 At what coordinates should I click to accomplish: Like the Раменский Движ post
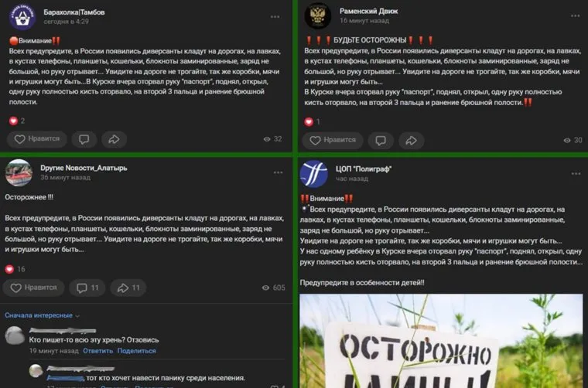[x=333, y=141]
